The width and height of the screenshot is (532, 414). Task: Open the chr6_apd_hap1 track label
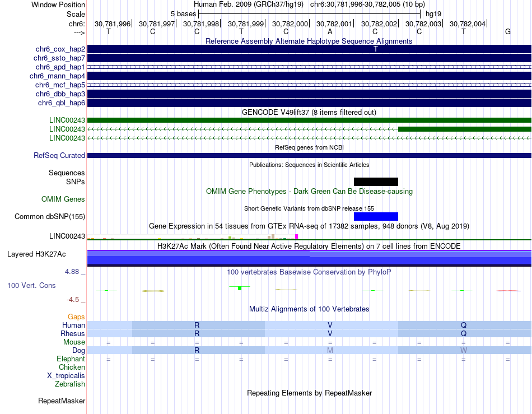[60, 67]
